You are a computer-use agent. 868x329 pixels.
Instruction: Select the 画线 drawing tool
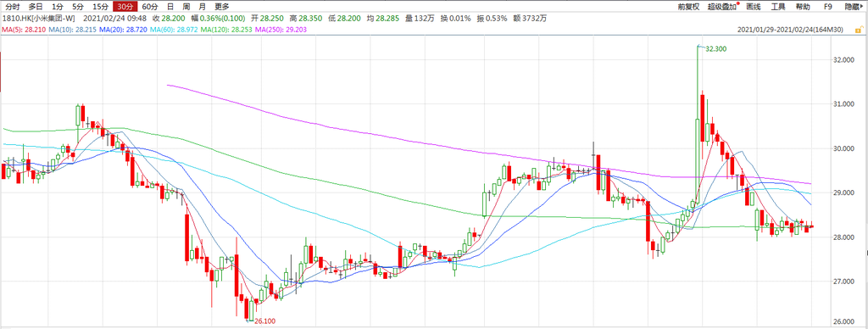pyautogui.click(x=754, y=7)
